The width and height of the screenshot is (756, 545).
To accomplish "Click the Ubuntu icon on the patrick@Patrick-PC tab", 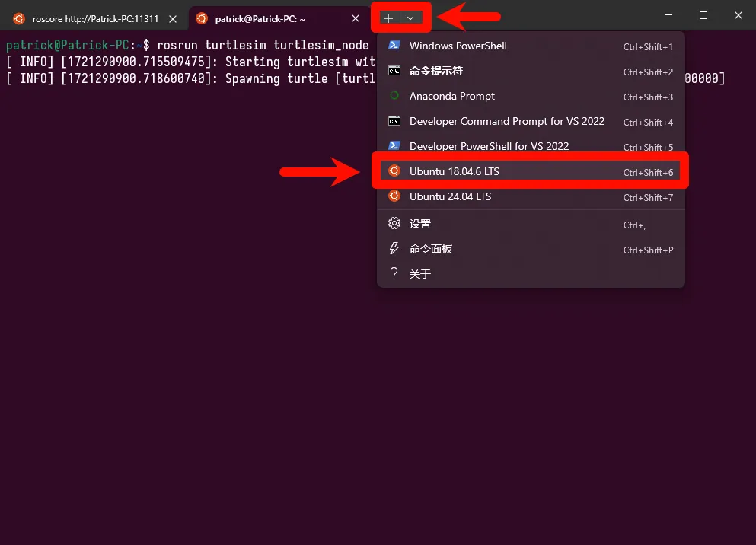I will (x=202, y=18).
